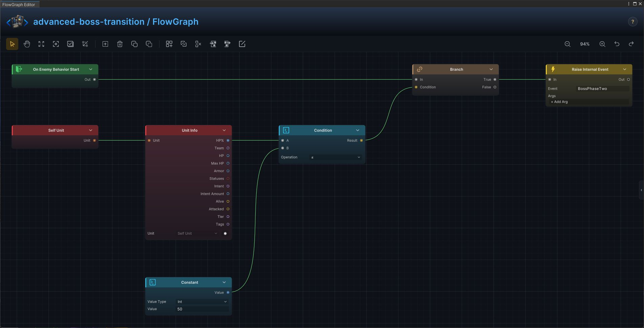The image size is (644, 328).
Task: Click the Condition B input port
Action: [x=283, y=148]
